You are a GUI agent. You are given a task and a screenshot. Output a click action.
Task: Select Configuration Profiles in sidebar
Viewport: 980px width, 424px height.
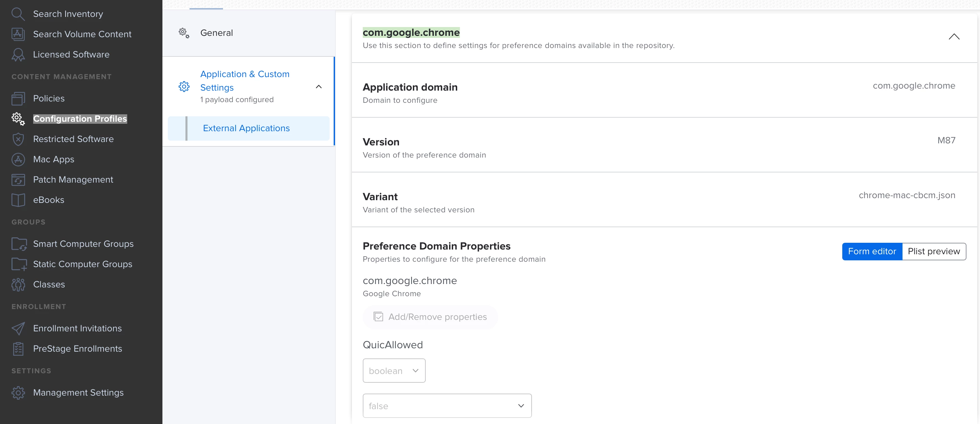coord(80,119)
